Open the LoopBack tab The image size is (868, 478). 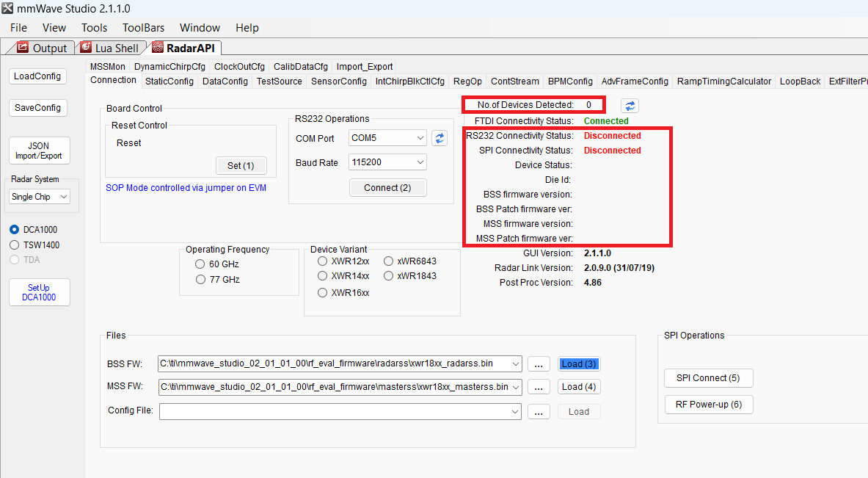click(800, 82)
